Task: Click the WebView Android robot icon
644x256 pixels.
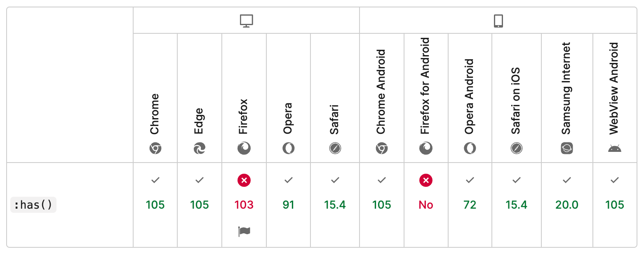Action: [x=614, y=148]
